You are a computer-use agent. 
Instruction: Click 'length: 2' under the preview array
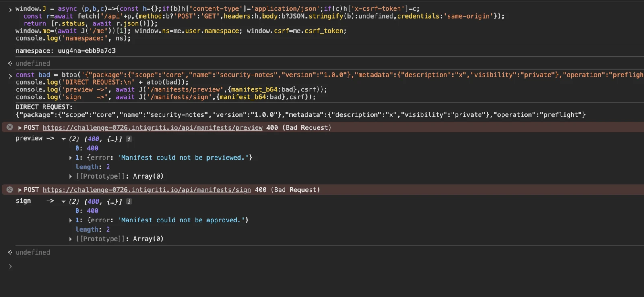tap(93, 167)
